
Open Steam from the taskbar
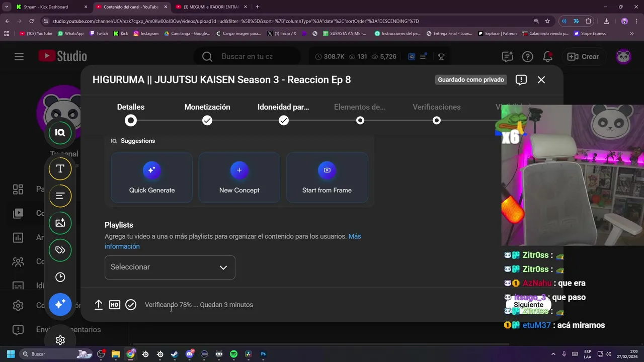[x=175, y=354]
